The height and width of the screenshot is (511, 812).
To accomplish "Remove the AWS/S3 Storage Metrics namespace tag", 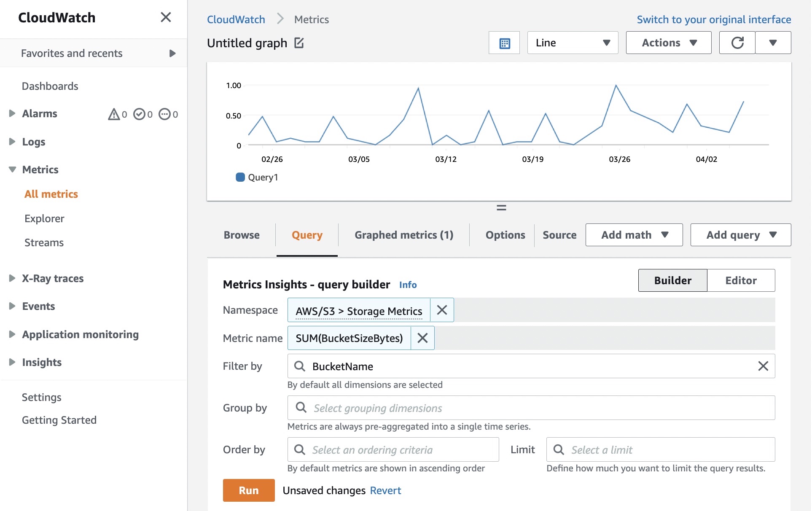I will (x=442, y=310).
